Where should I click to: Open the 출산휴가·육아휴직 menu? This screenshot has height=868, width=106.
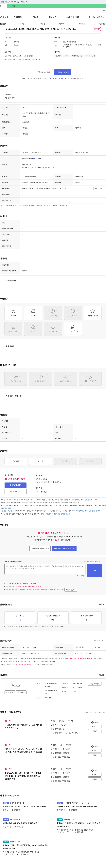coord(97,17)
